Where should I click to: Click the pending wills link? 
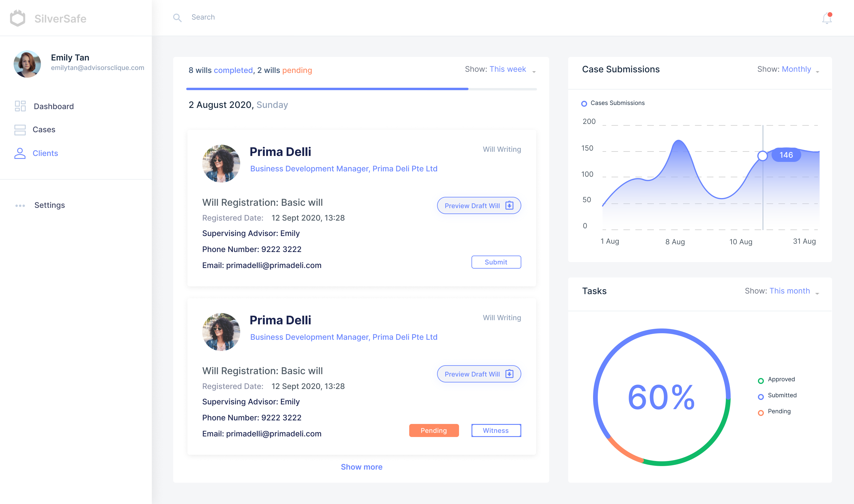[x=297, y=70]
